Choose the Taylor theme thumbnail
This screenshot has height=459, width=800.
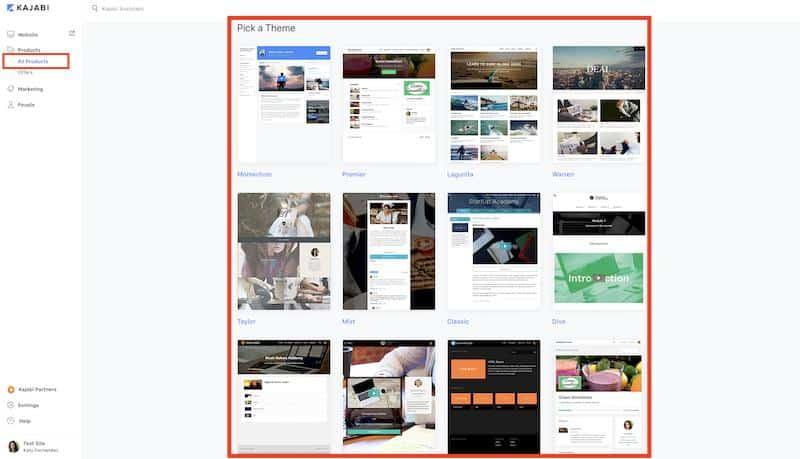tap(284, 251)
